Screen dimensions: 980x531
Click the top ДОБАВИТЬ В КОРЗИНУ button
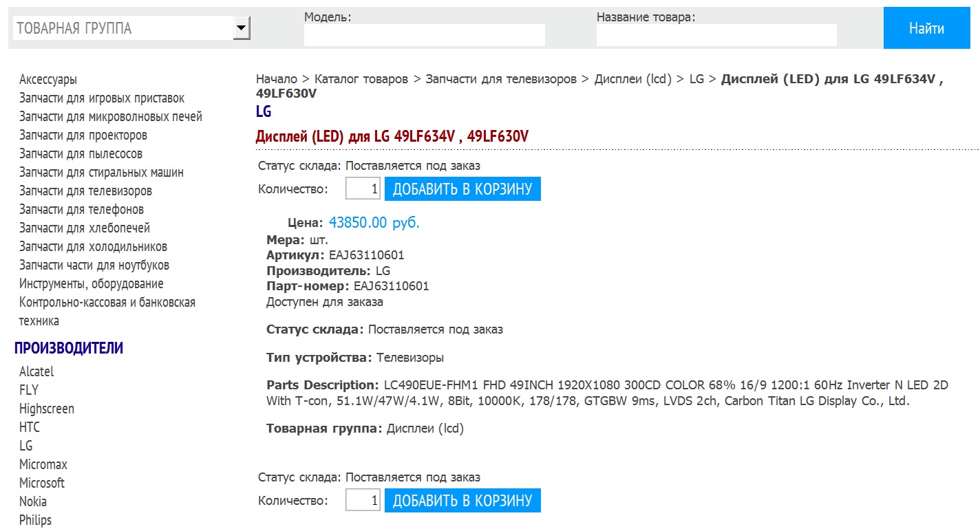[x=462, y=189]
